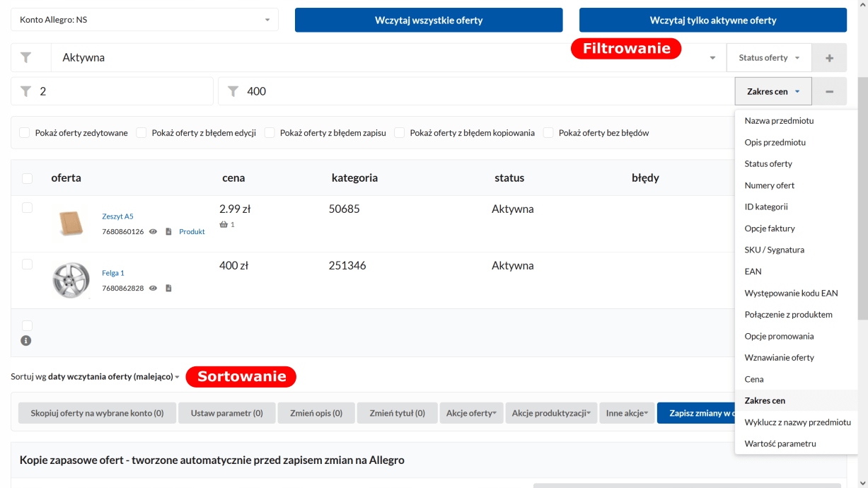This screenshot has width=868, height=488.
Task: Click the Felga 1 wheel rim thumbnail
Action: [71, 280]
